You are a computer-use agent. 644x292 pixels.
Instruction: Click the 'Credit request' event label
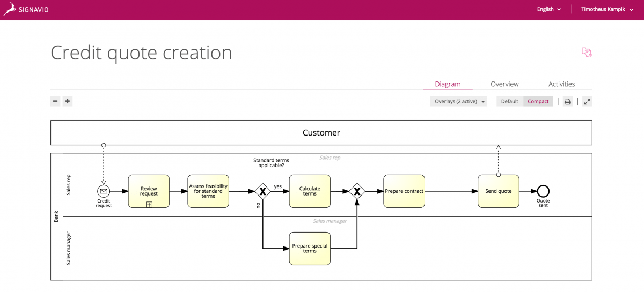(x=104, y=203)
